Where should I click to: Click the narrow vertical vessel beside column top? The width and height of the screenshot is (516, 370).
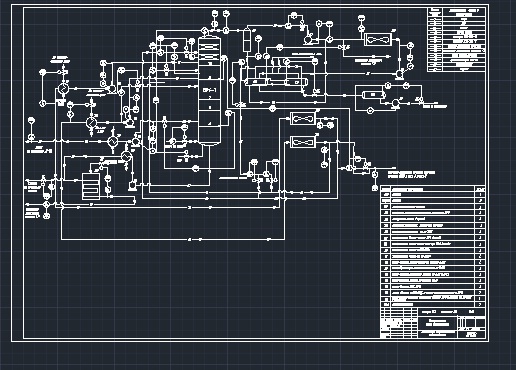point(247,40)
